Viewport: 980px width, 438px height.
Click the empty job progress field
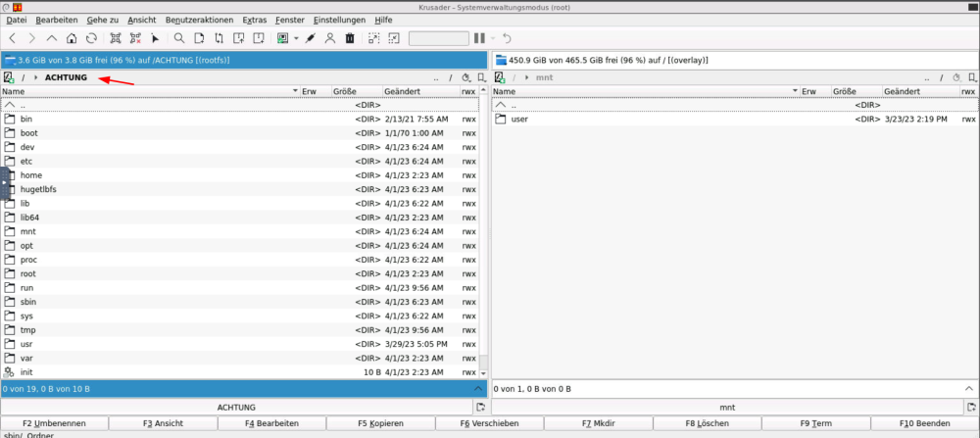[439, 39]
